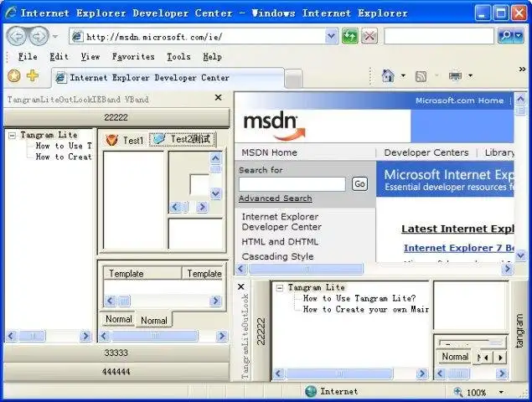Select 'How to Create your own Mair' item

coord(366,309)
